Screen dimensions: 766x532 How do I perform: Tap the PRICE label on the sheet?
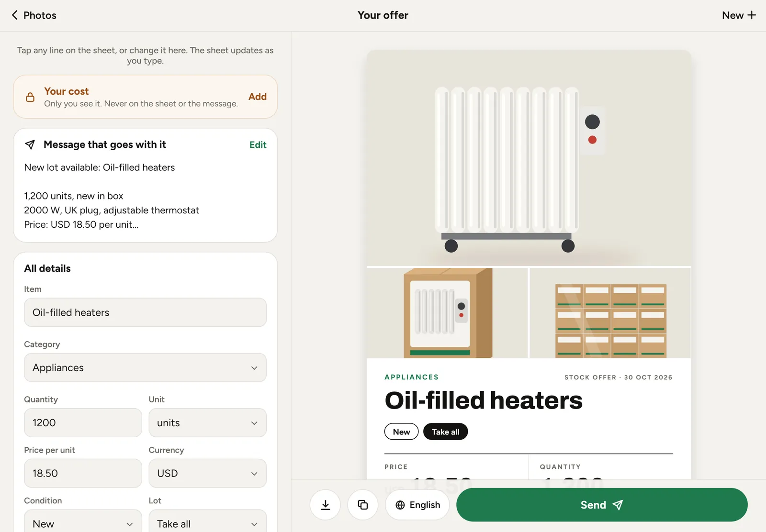pos(396,467)
